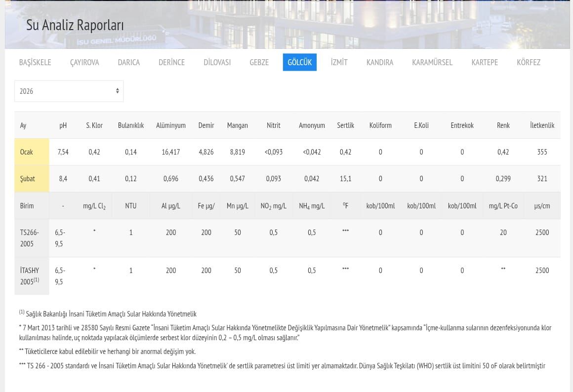Click the pH column header
This screenshot has width=573, height=392.
pos(63,125)
